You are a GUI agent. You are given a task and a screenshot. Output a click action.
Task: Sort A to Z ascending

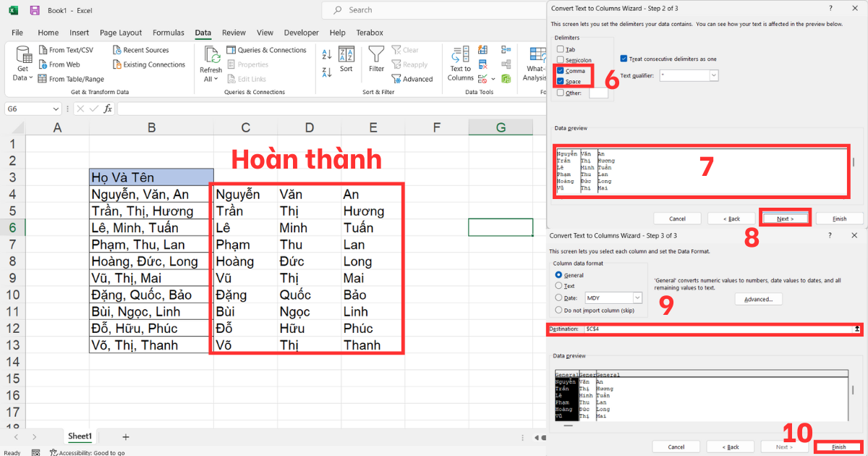(327, 55)
